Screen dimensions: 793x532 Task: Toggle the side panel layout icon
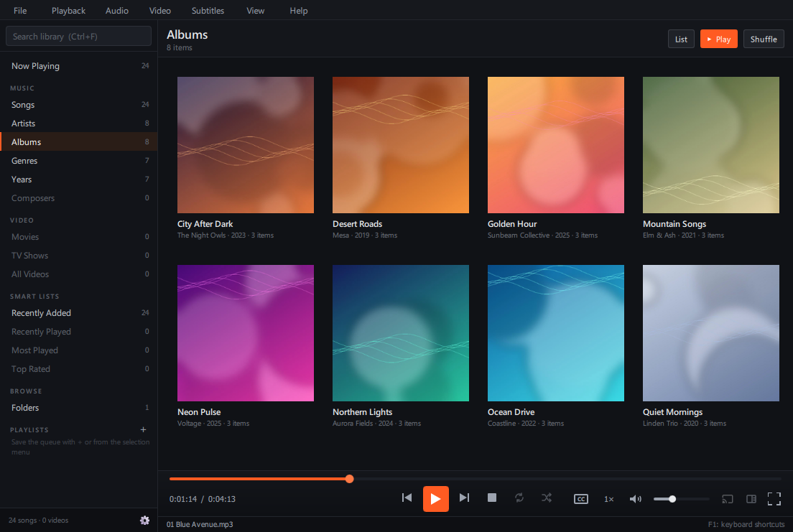point(751,499)
